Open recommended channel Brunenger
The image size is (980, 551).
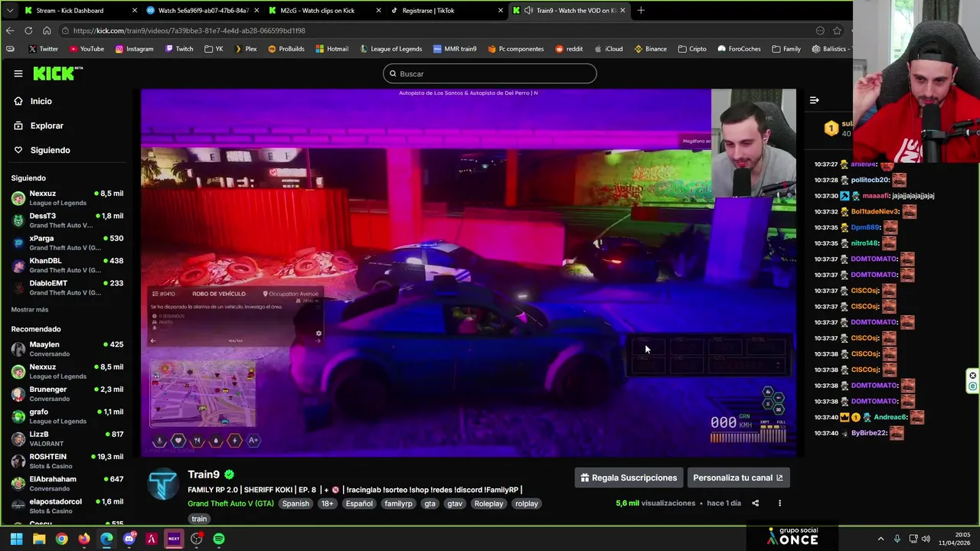coord(67,393)
